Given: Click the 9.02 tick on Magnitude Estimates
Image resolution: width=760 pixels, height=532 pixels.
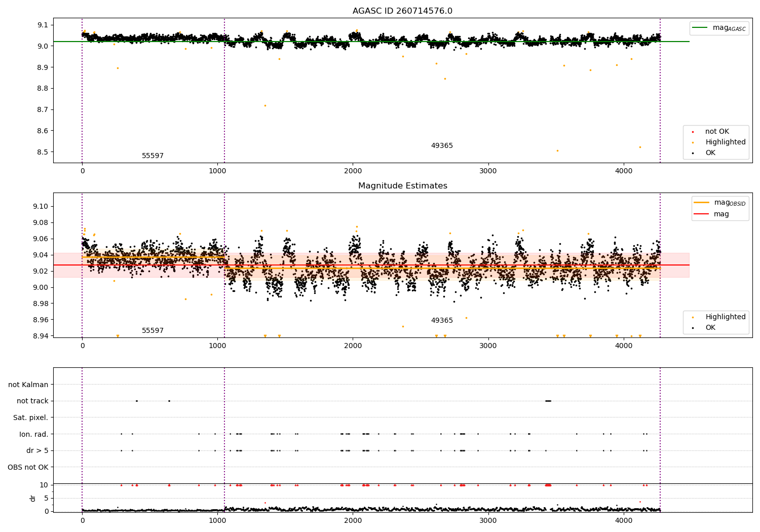Looking at the screenshot, I should [41, 272].
